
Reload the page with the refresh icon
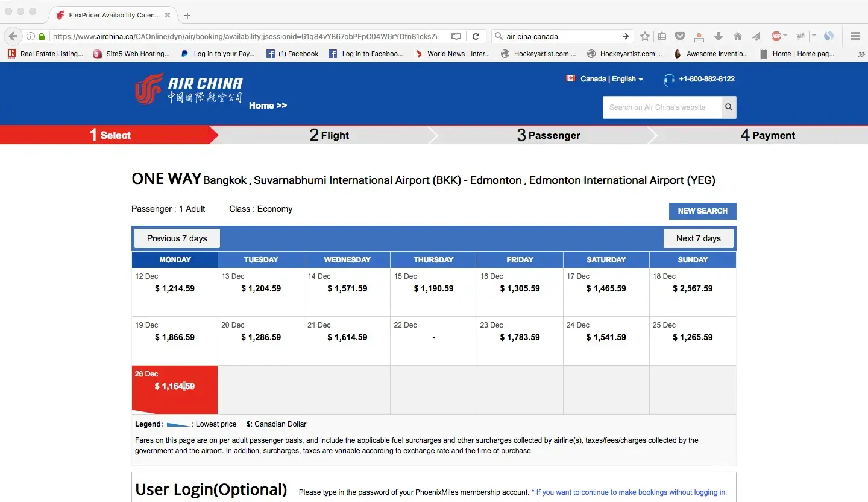476,36
